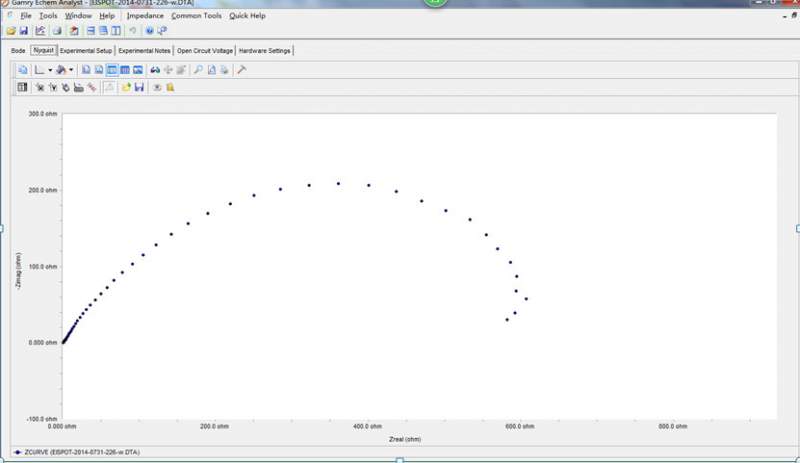The height and width of the screenshot is (463, 800).
Task: Click the red house-shaped icon in top toolbar
Action: [x=74, y=31]
